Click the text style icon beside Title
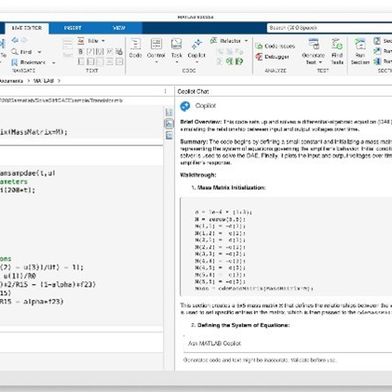The width and height of the screenshot is (392, 392). pyautogui.click(x=81, y=41)
